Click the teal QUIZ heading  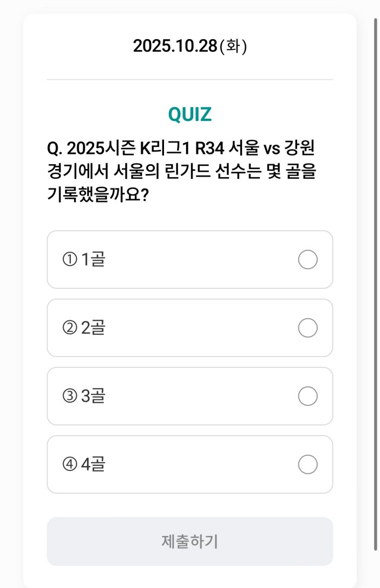click(x=190, y=114)
